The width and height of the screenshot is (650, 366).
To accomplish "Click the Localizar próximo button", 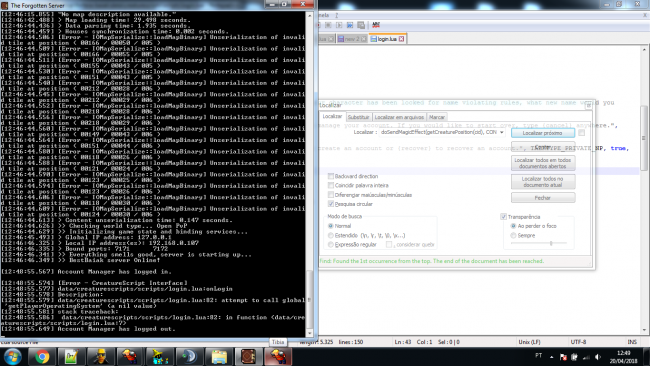I will pyautogui.click(x=543, y=133).
